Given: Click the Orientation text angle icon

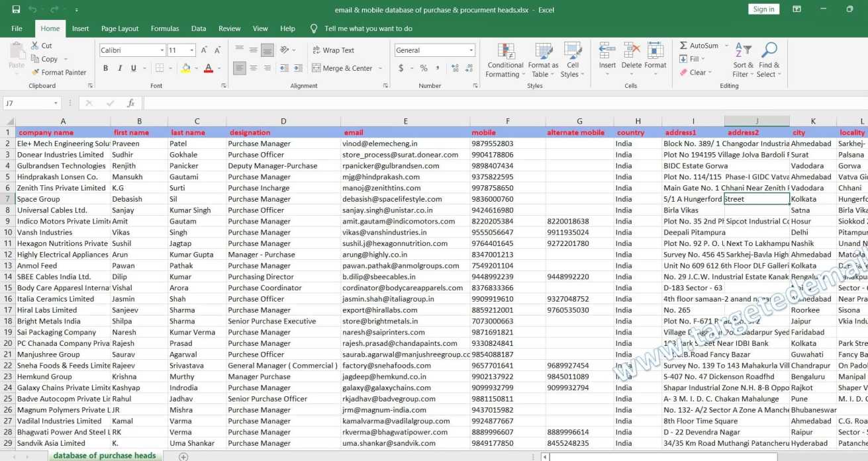Looking at the screenshot, I should [285, 50].
